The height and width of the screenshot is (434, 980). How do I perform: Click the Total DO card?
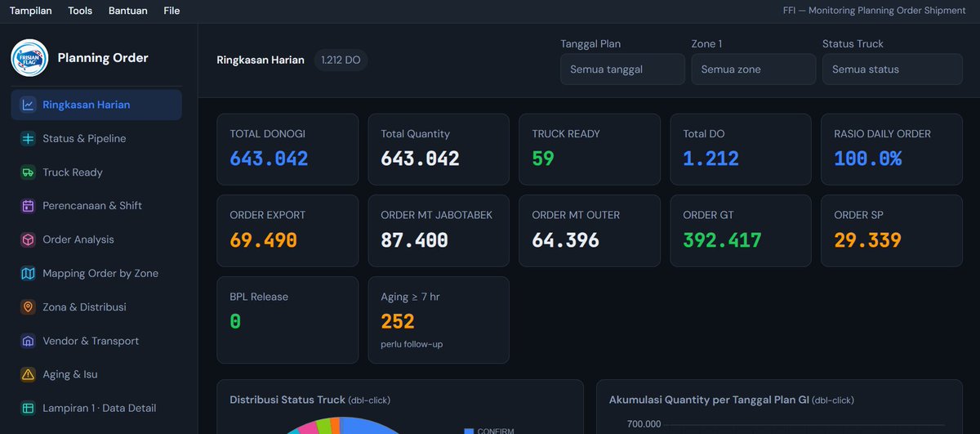741,150
